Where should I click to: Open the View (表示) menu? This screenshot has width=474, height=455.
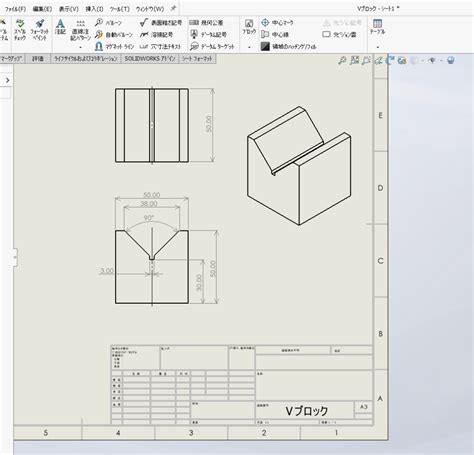click(69, 9)
